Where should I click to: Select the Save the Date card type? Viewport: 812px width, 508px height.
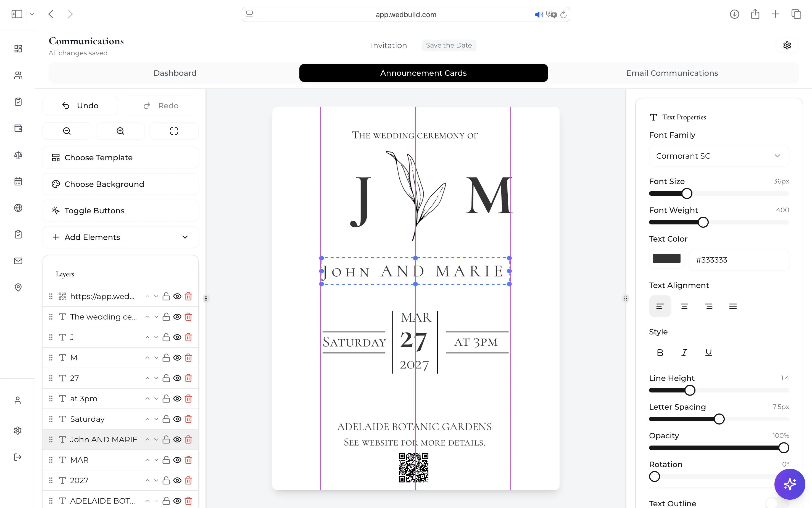449,45
